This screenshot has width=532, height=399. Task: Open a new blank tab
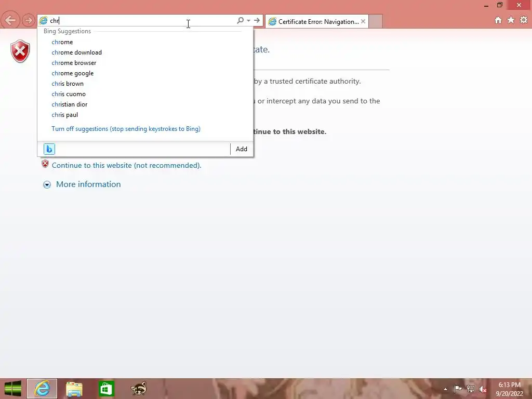(376, 21)
